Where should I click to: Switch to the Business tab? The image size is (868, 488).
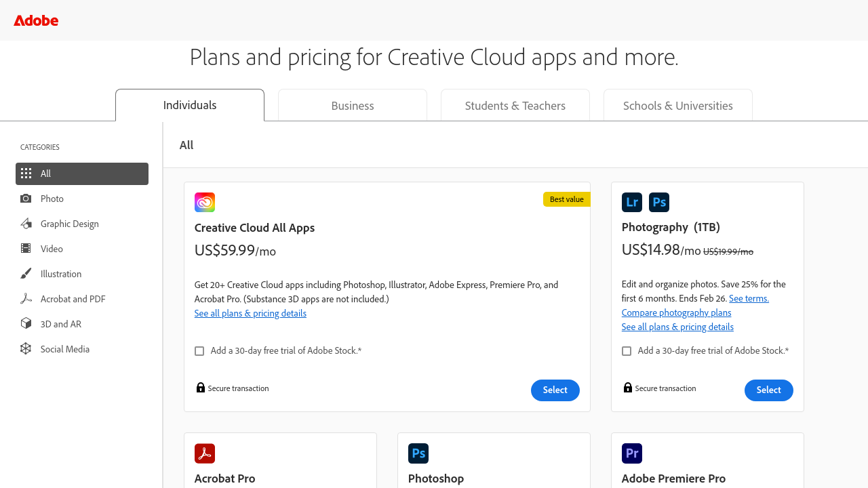(353, 106)
